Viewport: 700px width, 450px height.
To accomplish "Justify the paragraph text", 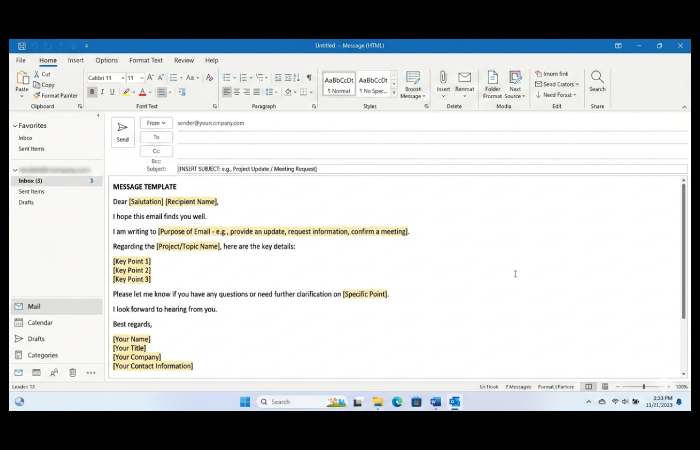I will click(x=257, y=92).
